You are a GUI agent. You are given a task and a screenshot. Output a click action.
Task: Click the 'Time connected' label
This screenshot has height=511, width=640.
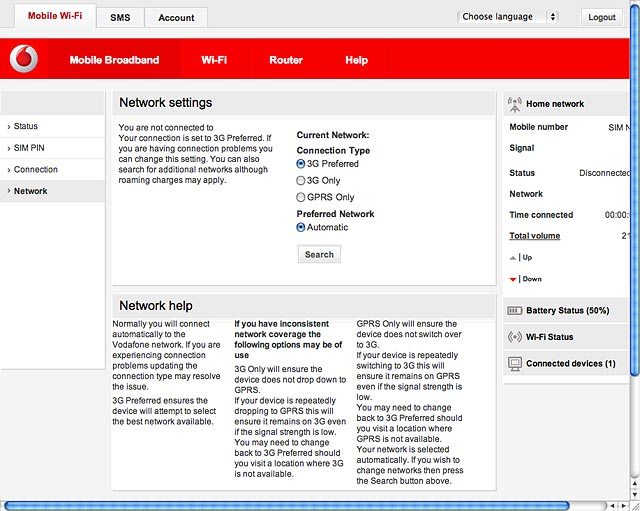pyautogui.click(x=541, y=215)
